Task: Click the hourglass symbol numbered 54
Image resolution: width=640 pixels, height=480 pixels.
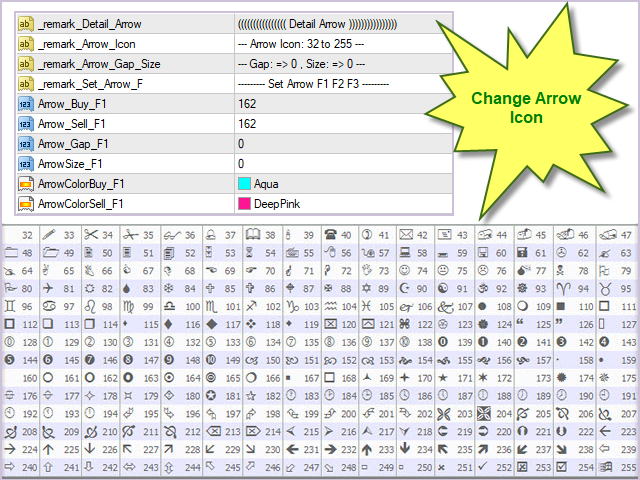Action: (x=250, y=252)
